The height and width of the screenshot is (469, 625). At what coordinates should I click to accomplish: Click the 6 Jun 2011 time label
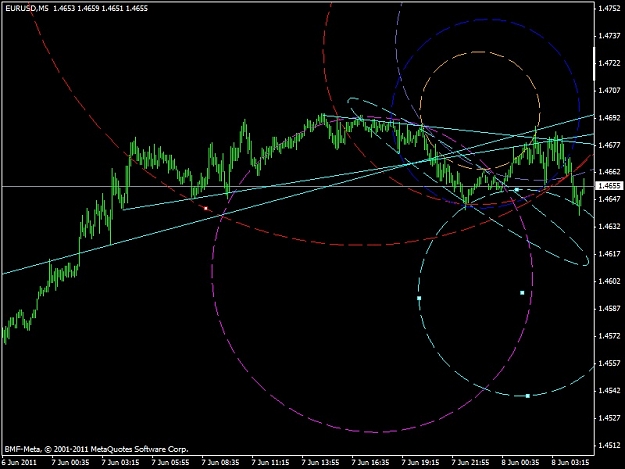tap(19, 463)
